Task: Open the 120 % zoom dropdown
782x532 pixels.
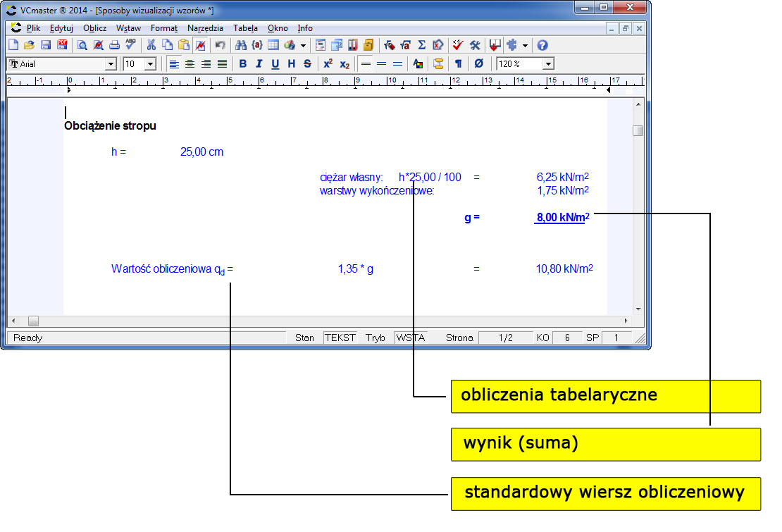Action: coord(548,64)
